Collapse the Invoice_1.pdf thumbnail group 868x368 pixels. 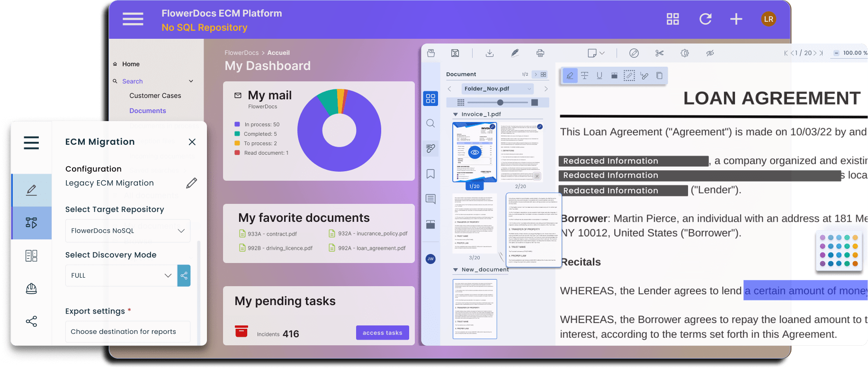coord(456,114)
